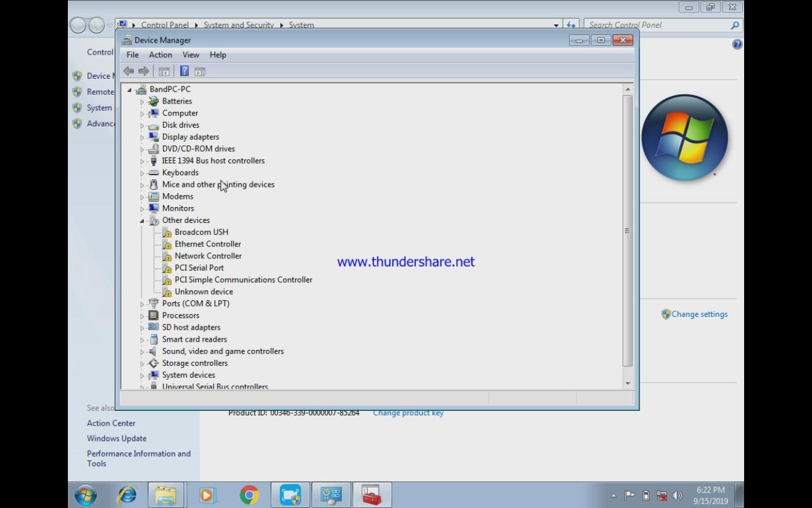Click the Change product key link
Viewport: 812px width, 508px height.
(408, 412)
